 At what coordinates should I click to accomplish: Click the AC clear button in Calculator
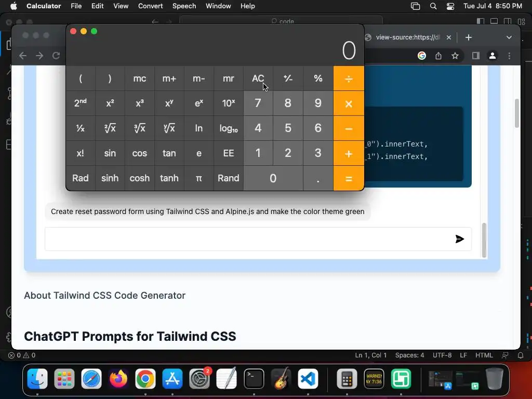(x=258, y=78)
